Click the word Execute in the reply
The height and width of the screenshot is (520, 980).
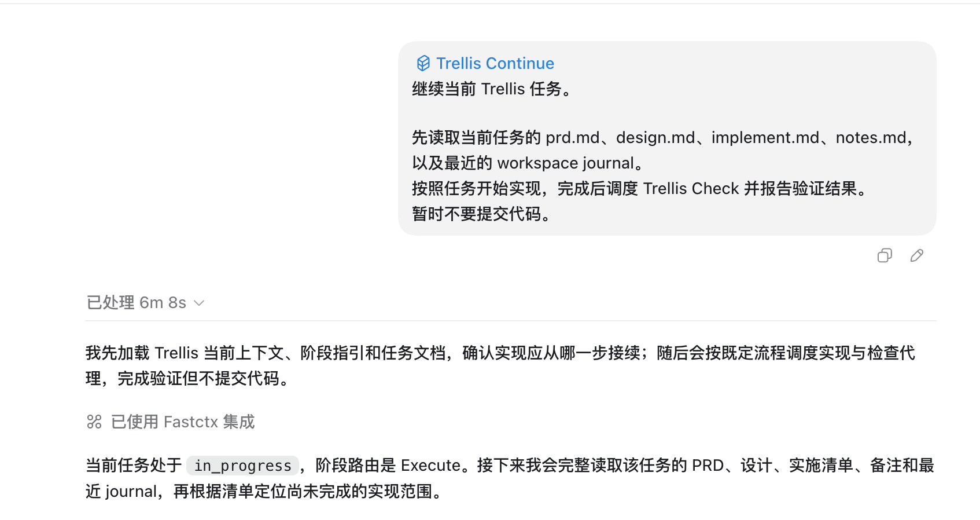coord(430,466)
